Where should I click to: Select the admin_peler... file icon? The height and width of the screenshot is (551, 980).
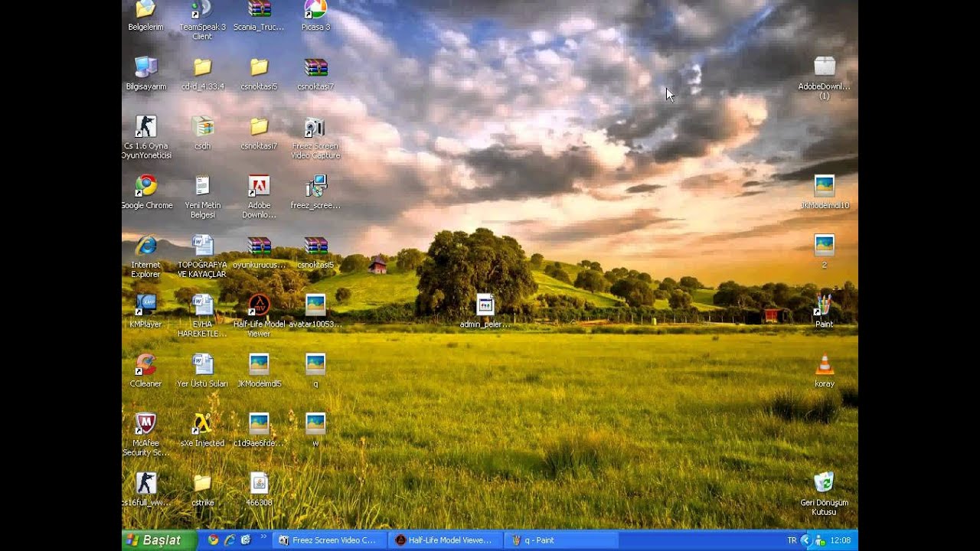(x=485, y=305)
